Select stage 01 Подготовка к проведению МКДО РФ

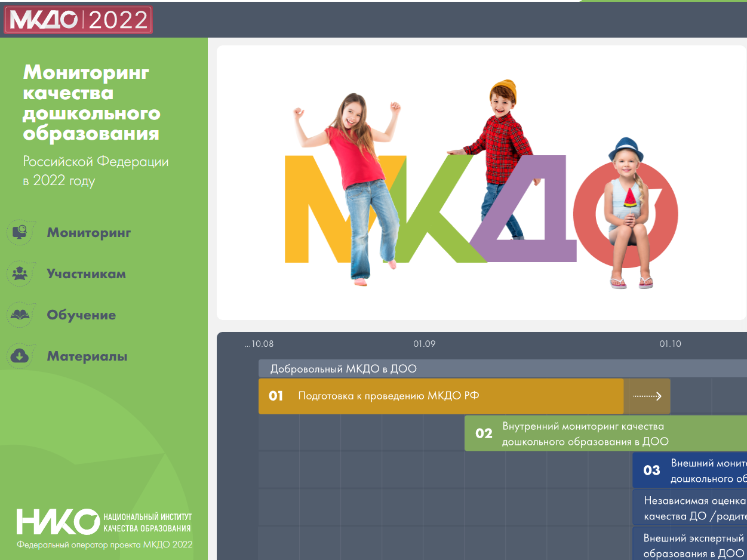pos(441,396)
